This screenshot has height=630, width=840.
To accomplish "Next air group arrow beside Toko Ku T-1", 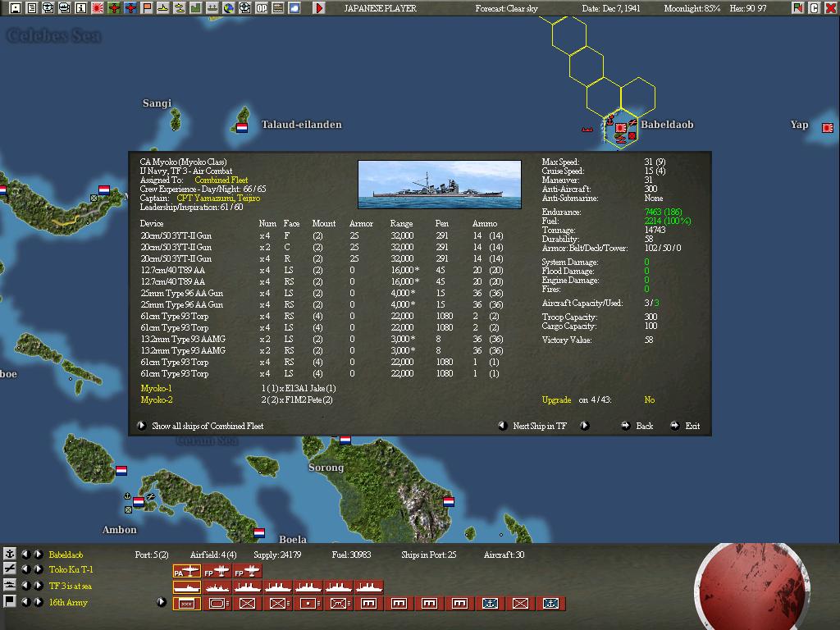I will coord(38,569).
